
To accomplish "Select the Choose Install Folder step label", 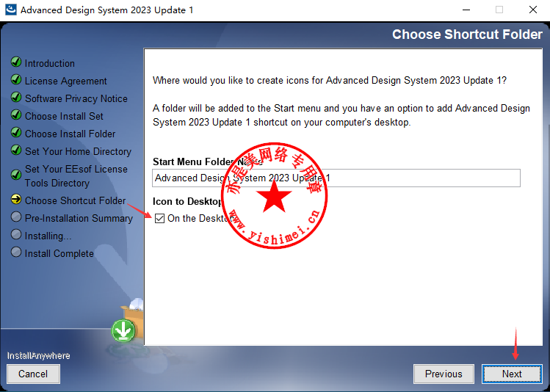I will click(x=70, y=134).
